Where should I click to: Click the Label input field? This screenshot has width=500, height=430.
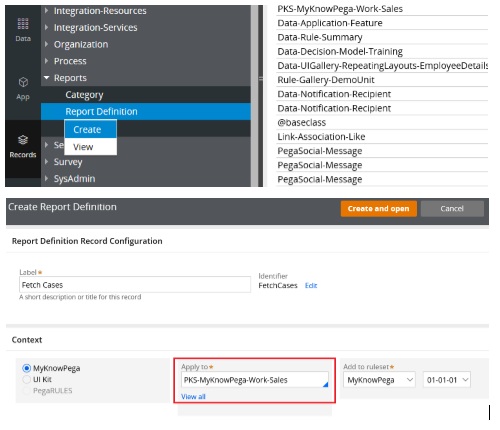(x=135, y=285)
